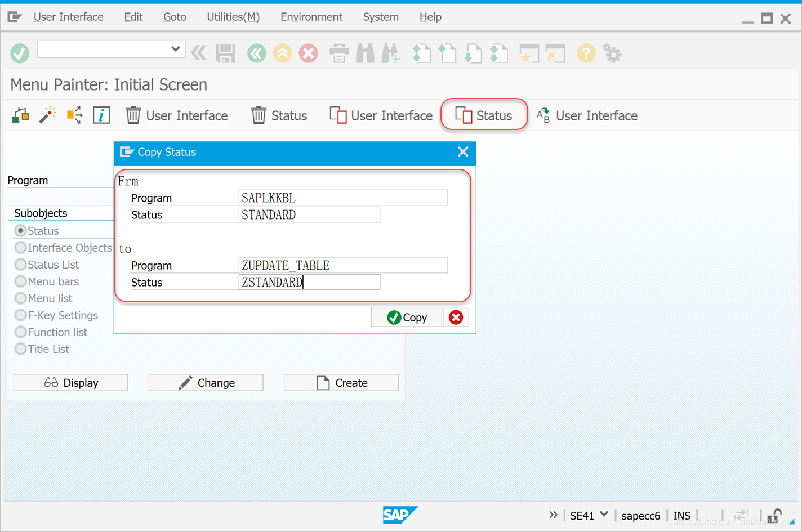This screenshot has height=532, width=802.
Task: Click the To Status field ZSTANDARD
Action: [309, 282]
